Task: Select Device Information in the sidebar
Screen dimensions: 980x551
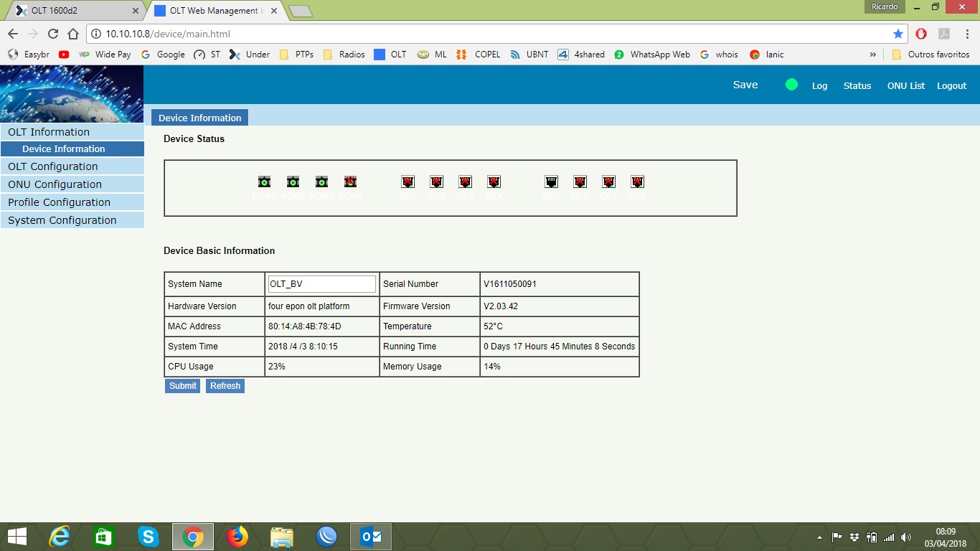Action: click(x=72, y=149)
